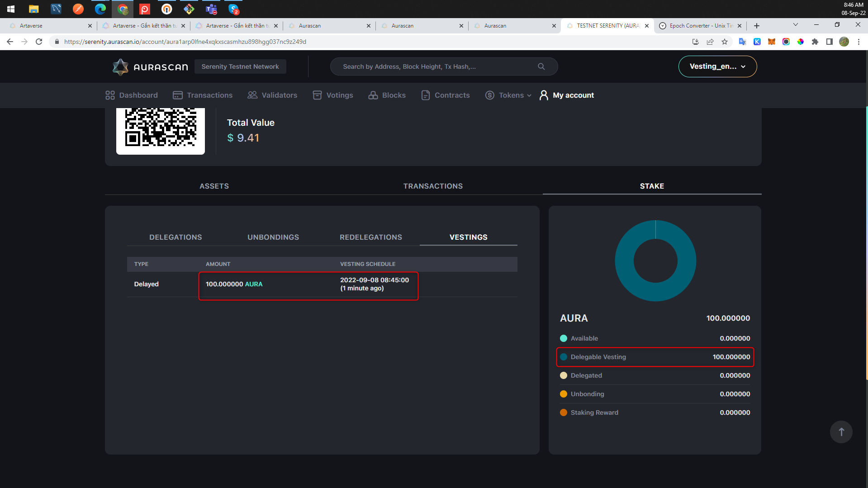
Task: Click the Transactions navbar icon
Action: pos(177,95)
